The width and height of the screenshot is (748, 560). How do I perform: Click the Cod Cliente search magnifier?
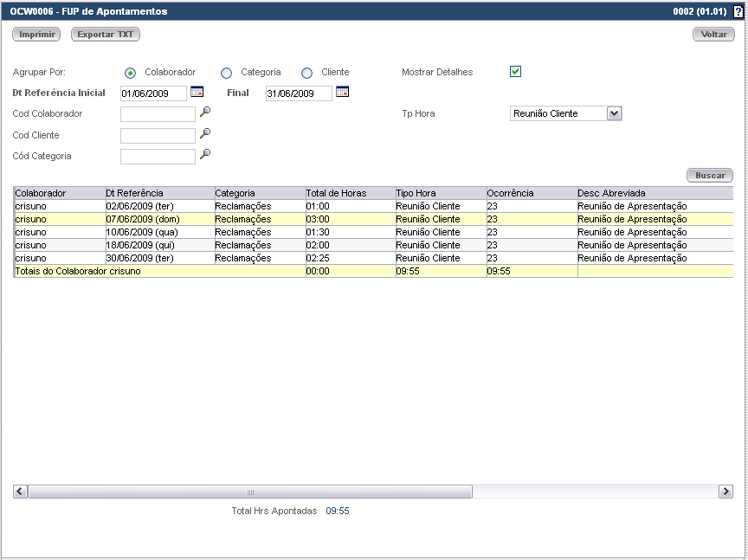tap(205, 133)
